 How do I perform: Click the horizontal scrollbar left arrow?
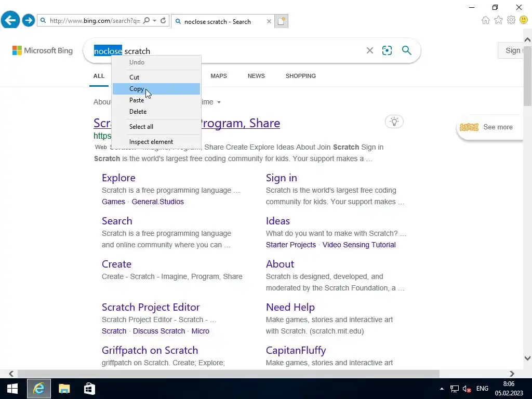click(11, 374)
